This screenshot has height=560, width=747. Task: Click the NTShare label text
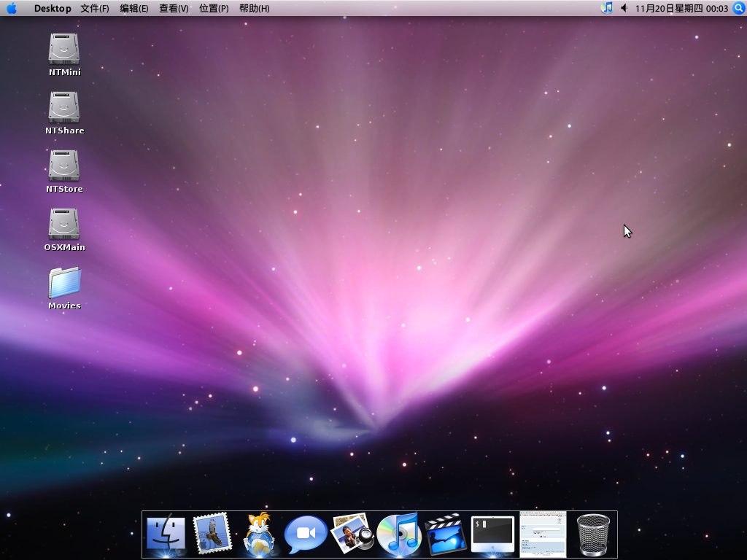coord(65,131)
